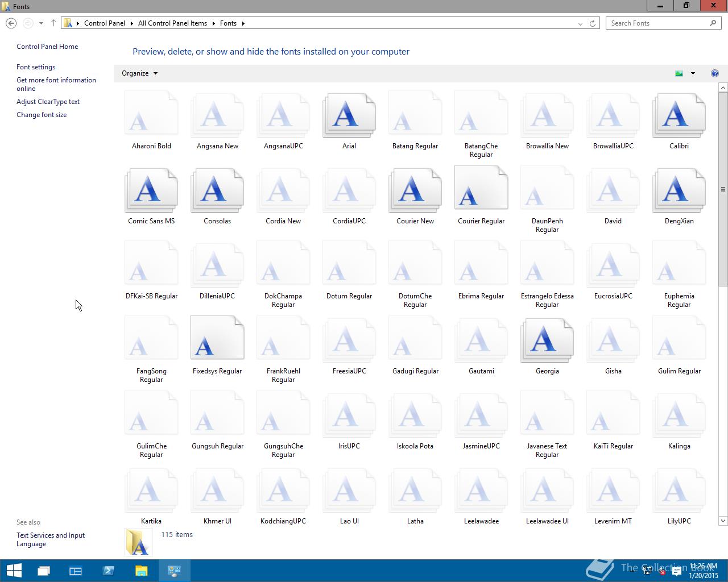
Task: Click the refresh icon in address bar
Action: 593,23
